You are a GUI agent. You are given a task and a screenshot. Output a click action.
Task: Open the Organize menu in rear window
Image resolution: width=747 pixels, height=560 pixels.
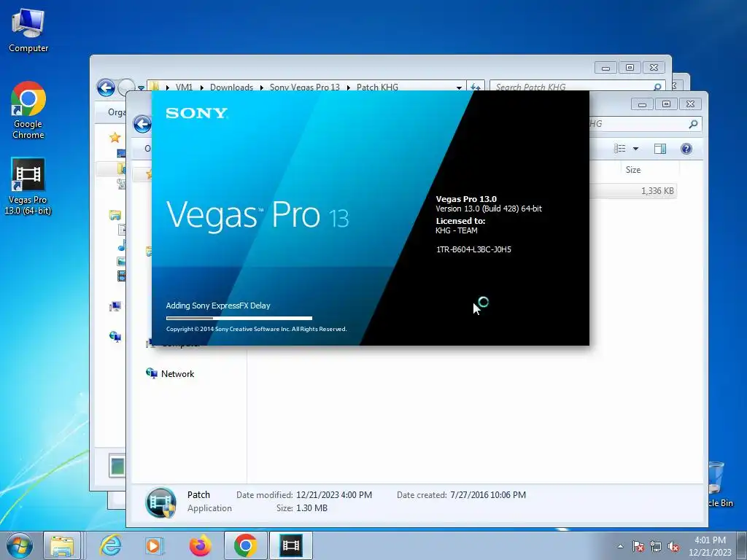pyautogui.click(x=116, y=112)
